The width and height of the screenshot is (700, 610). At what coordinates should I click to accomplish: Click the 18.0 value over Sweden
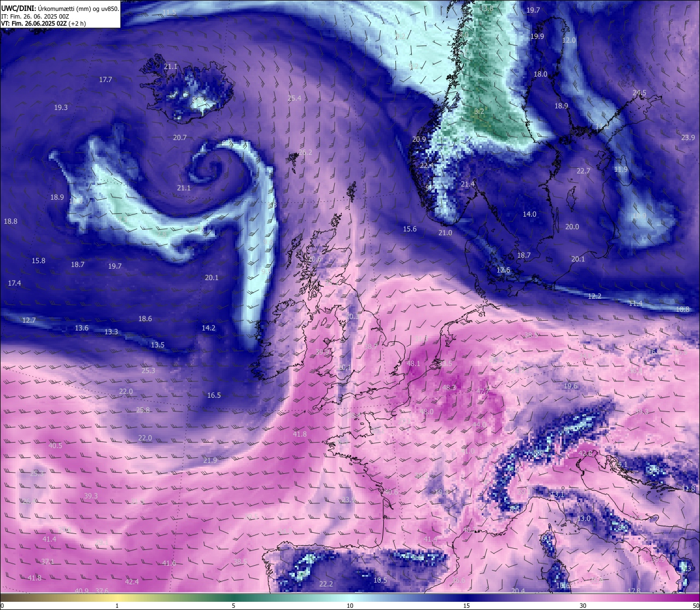(540, 74)
